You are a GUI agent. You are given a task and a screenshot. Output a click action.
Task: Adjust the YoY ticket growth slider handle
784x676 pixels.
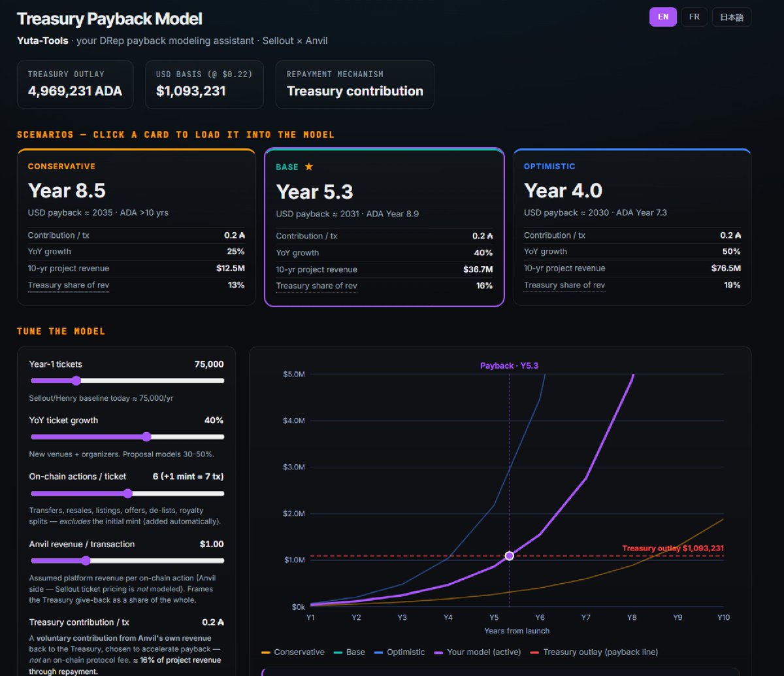(146, 437)
